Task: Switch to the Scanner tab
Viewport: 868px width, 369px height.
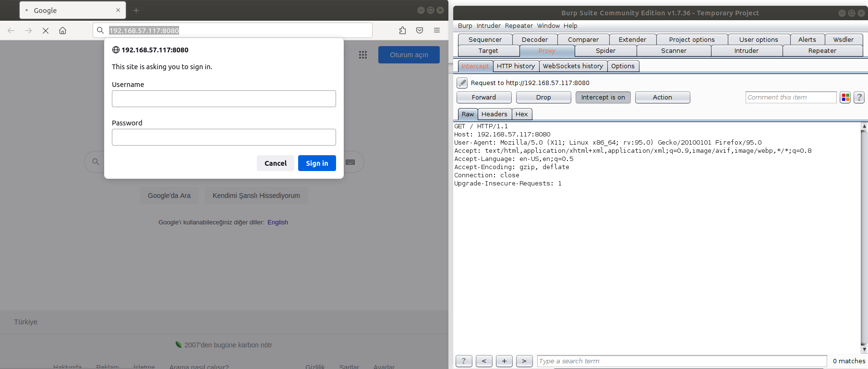Action: (674, 50)
